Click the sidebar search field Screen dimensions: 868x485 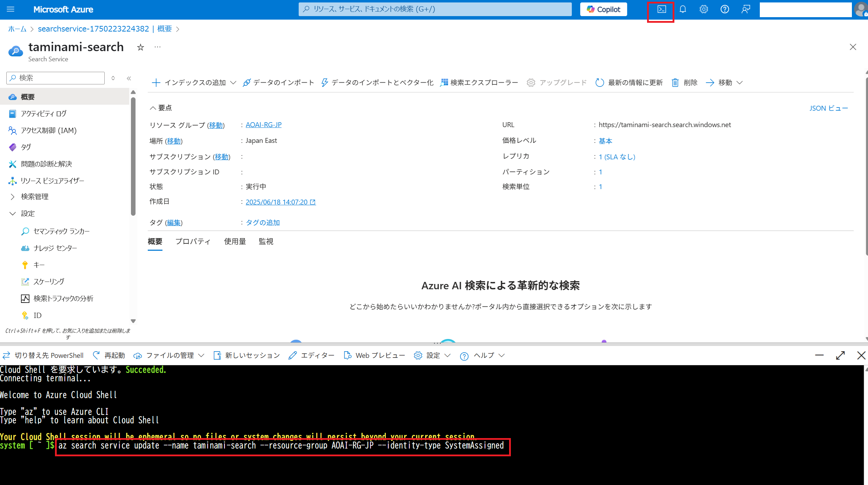[56, 78]
